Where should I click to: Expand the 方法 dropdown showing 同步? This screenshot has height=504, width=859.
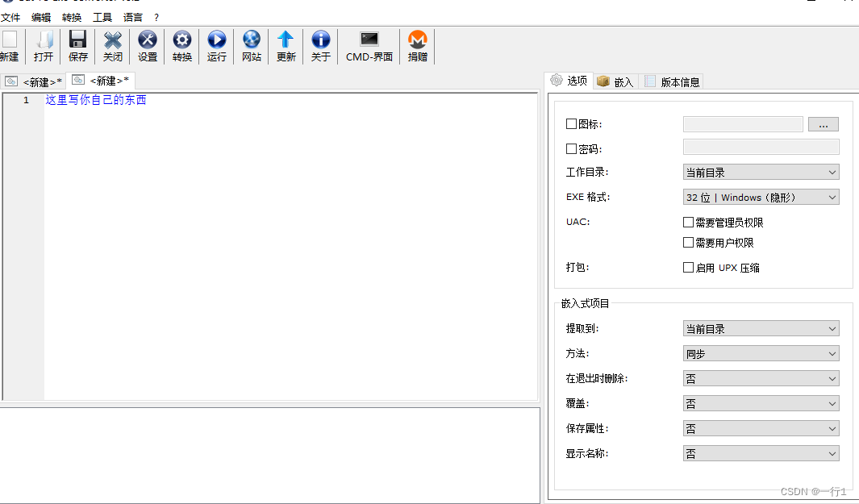coord(761,354)
